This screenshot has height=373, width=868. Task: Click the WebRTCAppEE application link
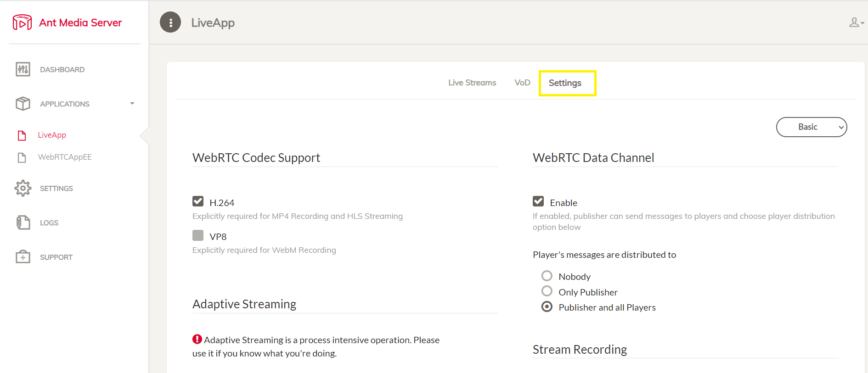pyautogui.click(x=65, y=157)
